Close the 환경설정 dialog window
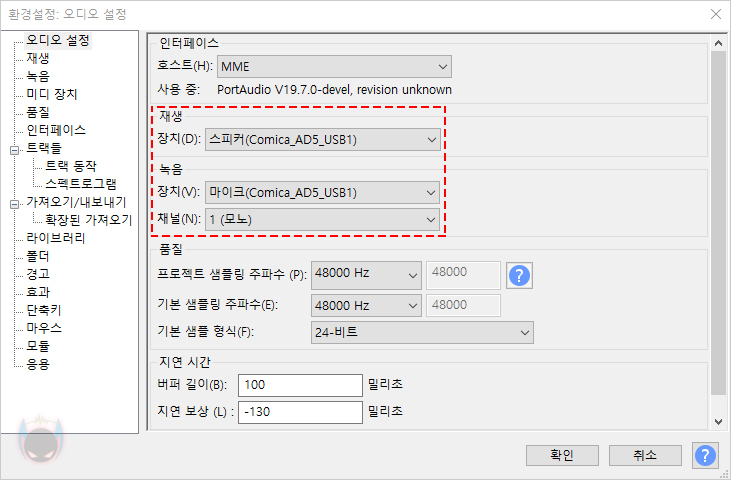Viewport: 731px width, 480px height. (x=716, y=14)
